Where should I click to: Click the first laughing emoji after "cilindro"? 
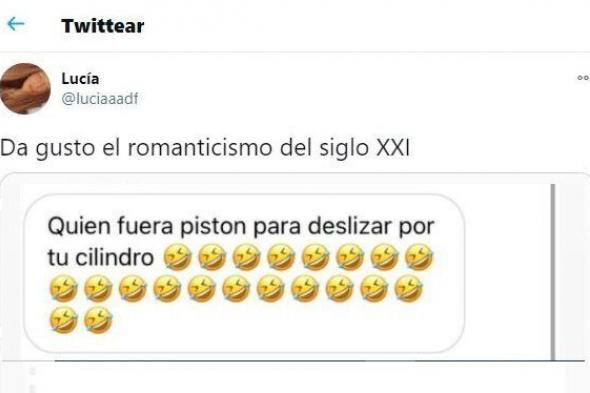tap(177, 257)
